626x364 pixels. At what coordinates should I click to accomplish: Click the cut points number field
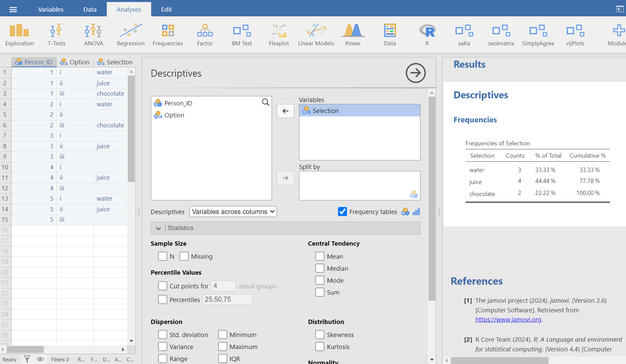click(223, 286)
